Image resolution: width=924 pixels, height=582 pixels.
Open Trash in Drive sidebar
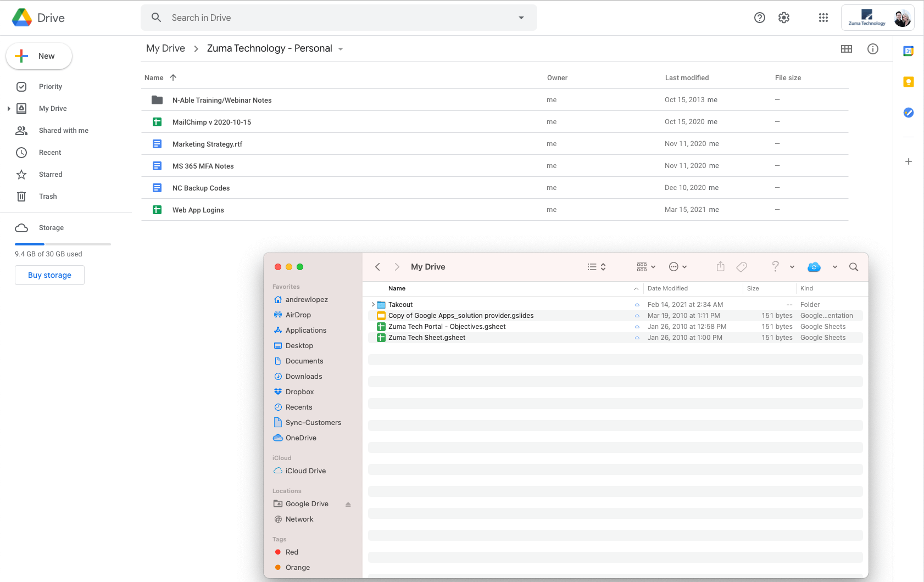click(48, 197)
